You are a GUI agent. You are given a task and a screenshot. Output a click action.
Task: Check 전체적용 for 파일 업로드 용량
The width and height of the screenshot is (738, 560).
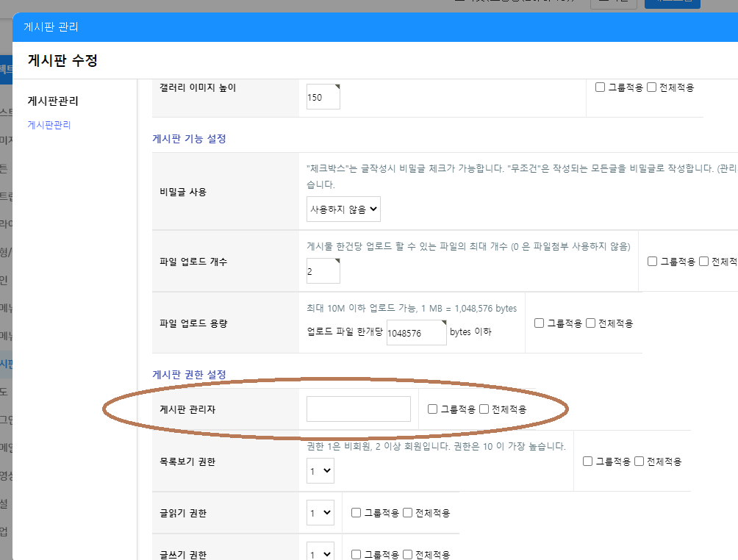point(591,323)
